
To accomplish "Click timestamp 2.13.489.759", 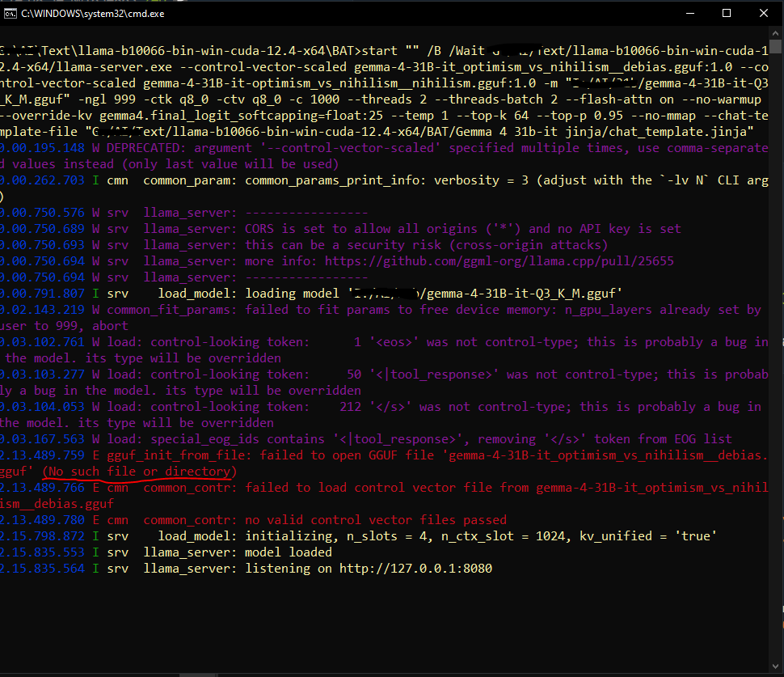I will tap(43, 455).
